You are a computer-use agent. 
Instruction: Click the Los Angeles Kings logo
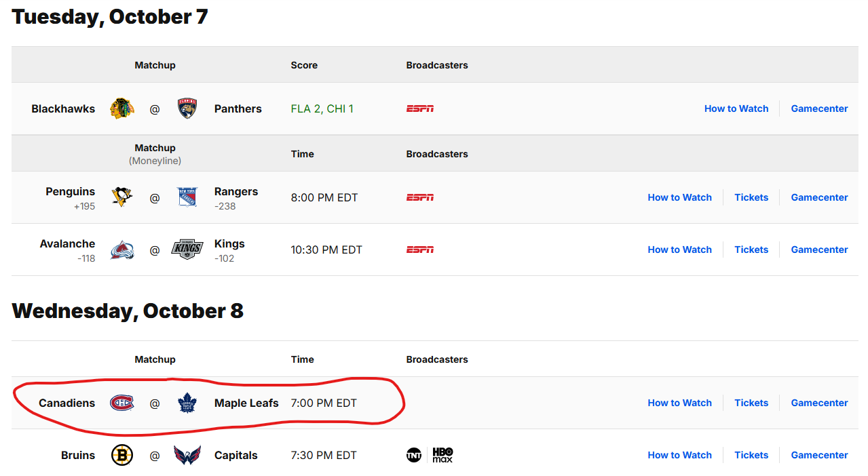187,250
